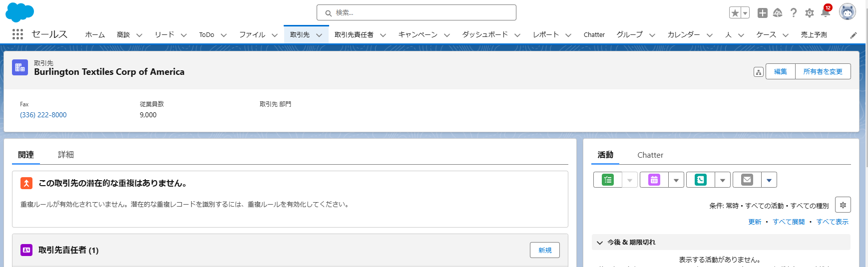Image resolution: width=868 pixels, height=267 pixels.
Task: Click the contacts related list purple icon
Action: click(x=26, y=250)
